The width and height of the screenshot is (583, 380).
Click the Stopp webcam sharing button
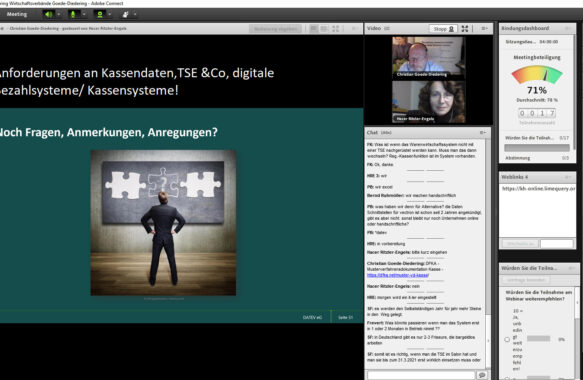click(x=443, y=29)
